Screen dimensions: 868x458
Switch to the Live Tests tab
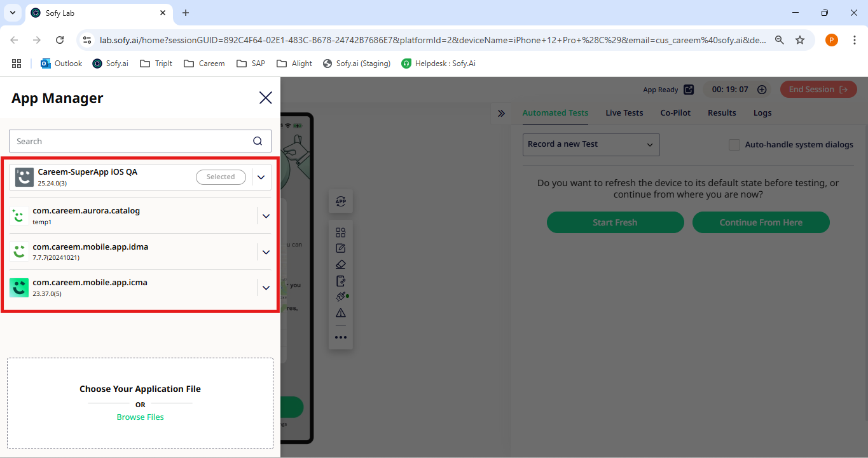[x=624, y=113]
